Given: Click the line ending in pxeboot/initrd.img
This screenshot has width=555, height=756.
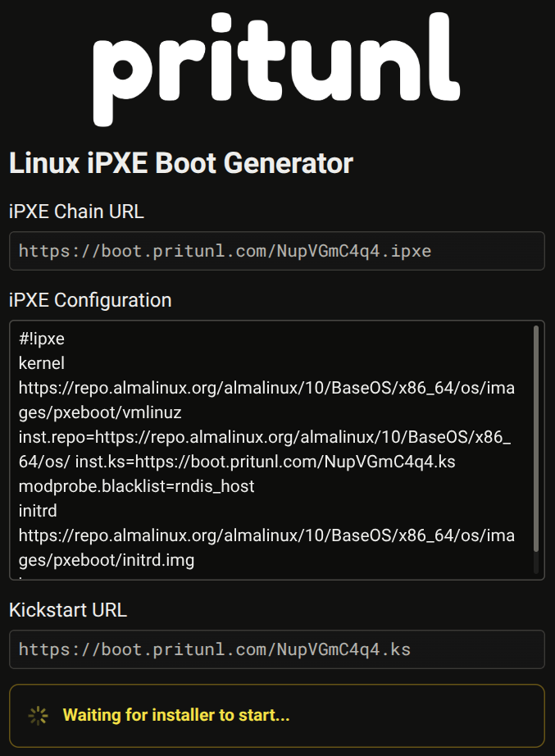Looking at the screenshot, I should [107, 560].
